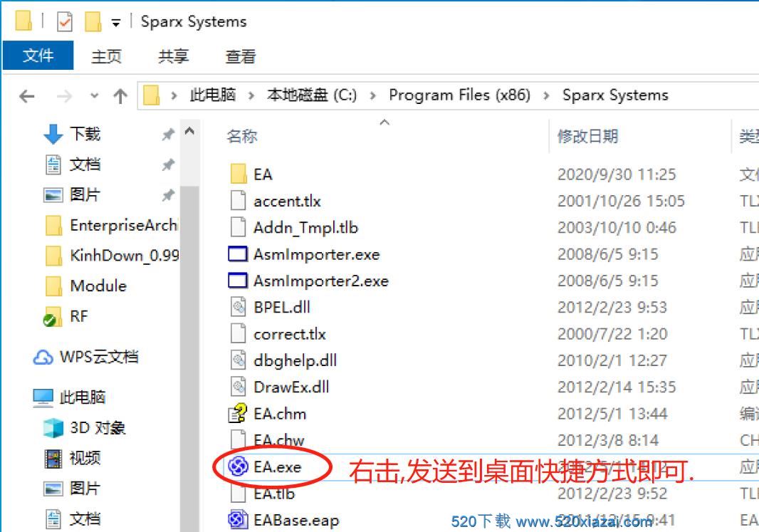Open the quick access toolbar dropdown arrow
This screenshot has height=532, width=759.
115,22
